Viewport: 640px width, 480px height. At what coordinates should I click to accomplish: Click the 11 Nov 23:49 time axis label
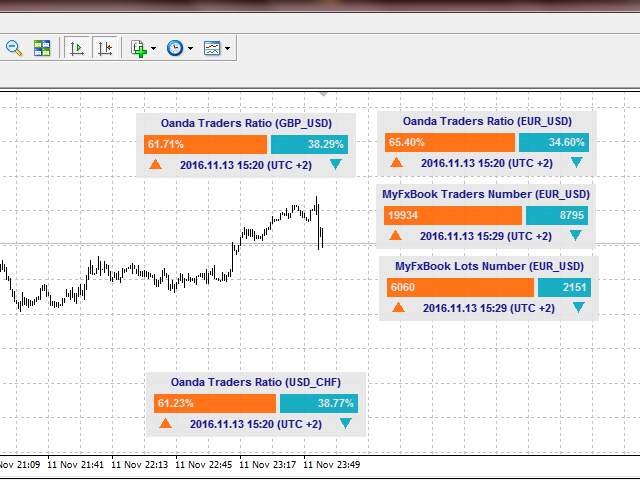click(x=332, y=465)
